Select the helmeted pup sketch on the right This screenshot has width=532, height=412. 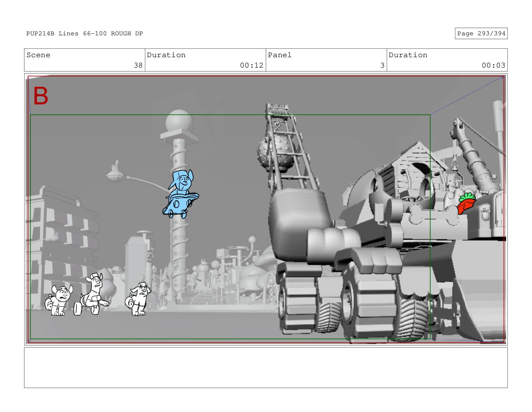(x=138, y=299)
